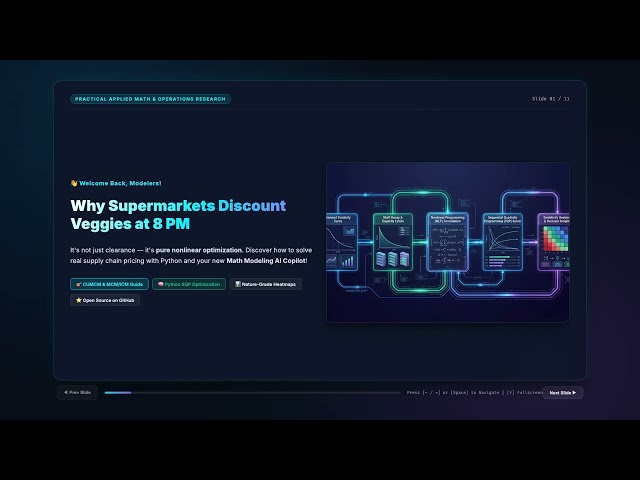Click the star icon beside Open Source on GitHub
The height and width of the screenshot is (480, 640).
[78, 300]
